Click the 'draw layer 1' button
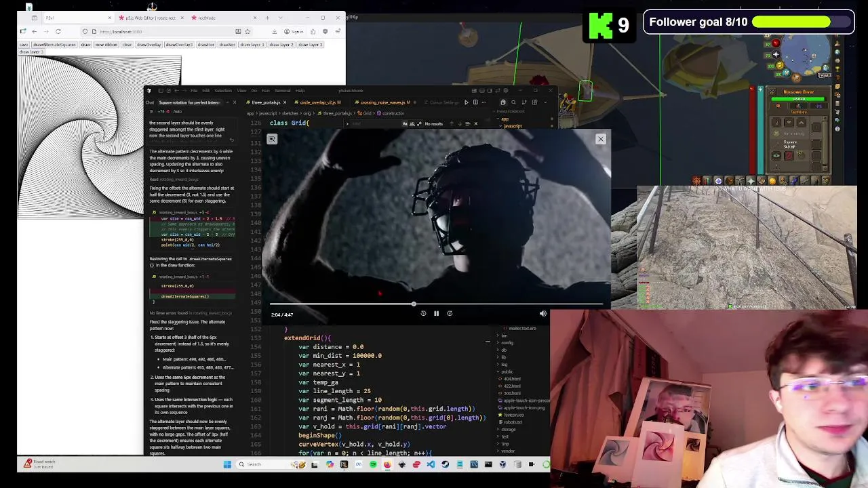The image size is (868, 488). click(x=252, y=45)
